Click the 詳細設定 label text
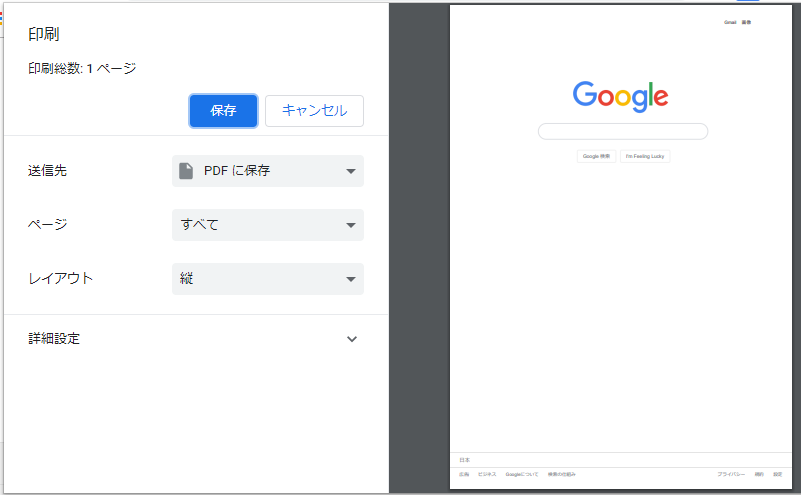 [x=54, y=339]
